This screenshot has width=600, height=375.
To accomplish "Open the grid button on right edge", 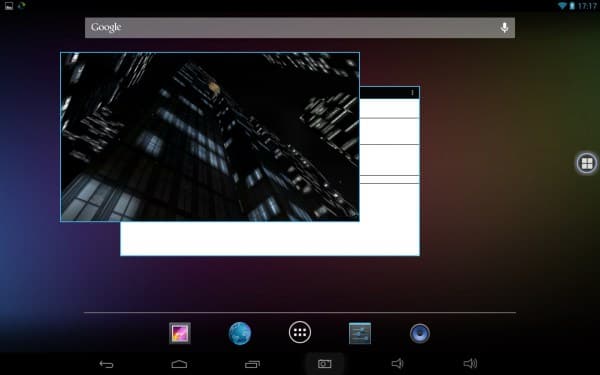I will point(587,163).
